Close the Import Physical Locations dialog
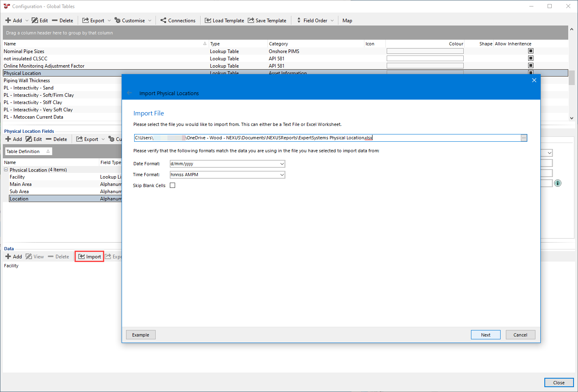This screenshot has height=392, width=578. coord(534,80)
